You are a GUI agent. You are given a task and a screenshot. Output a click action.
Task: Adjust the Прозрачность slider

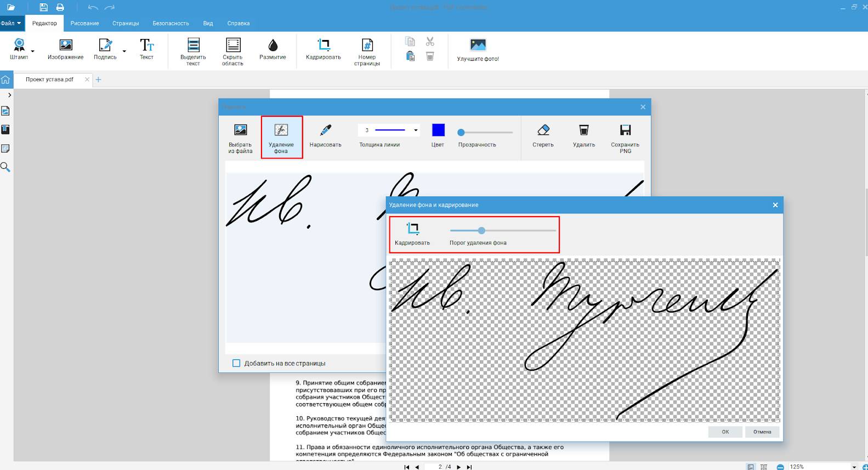coord(485,132)
